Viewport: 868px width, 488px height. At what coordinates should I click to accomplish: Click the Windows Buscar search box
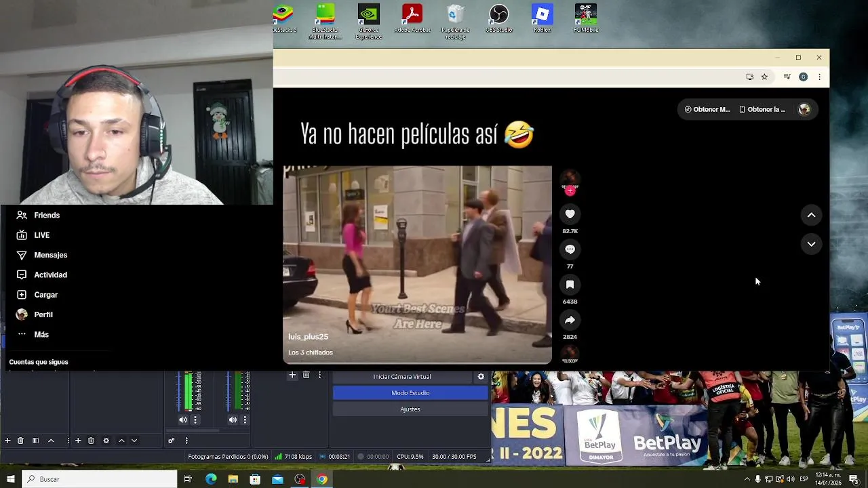(99, 479)
